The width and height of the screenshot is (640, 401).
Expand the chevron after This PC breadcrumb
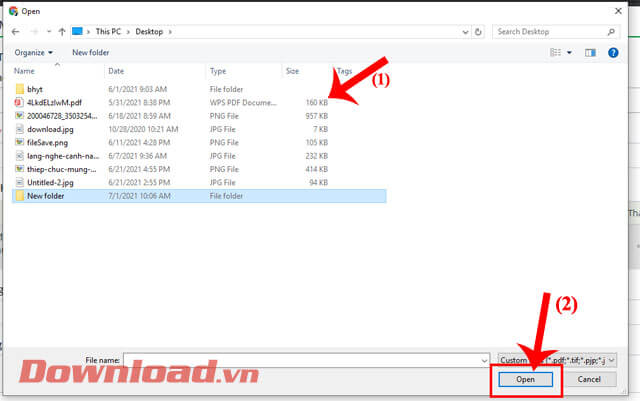click(x=128, y=32)
